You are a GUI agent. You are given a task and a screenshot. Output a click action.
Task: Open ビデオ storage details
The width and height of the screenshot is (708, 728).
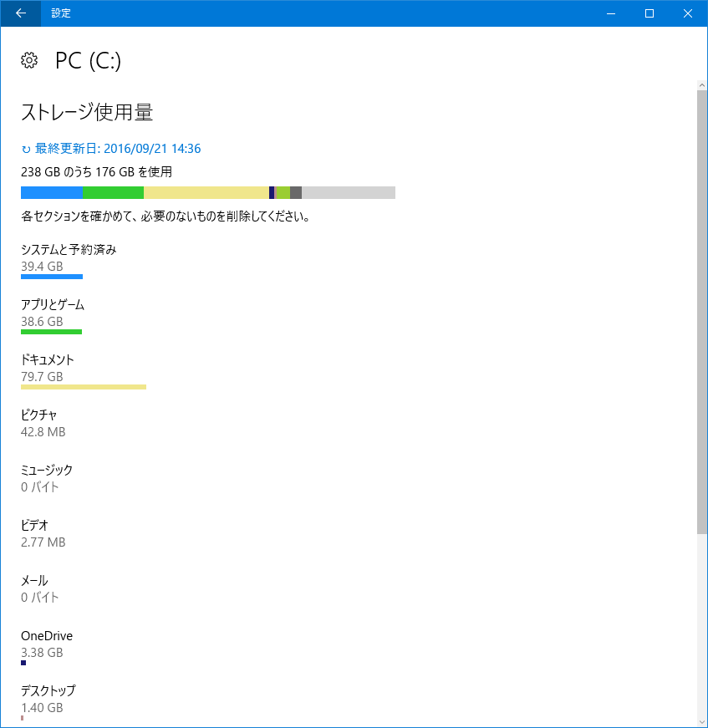coord(35,525)
